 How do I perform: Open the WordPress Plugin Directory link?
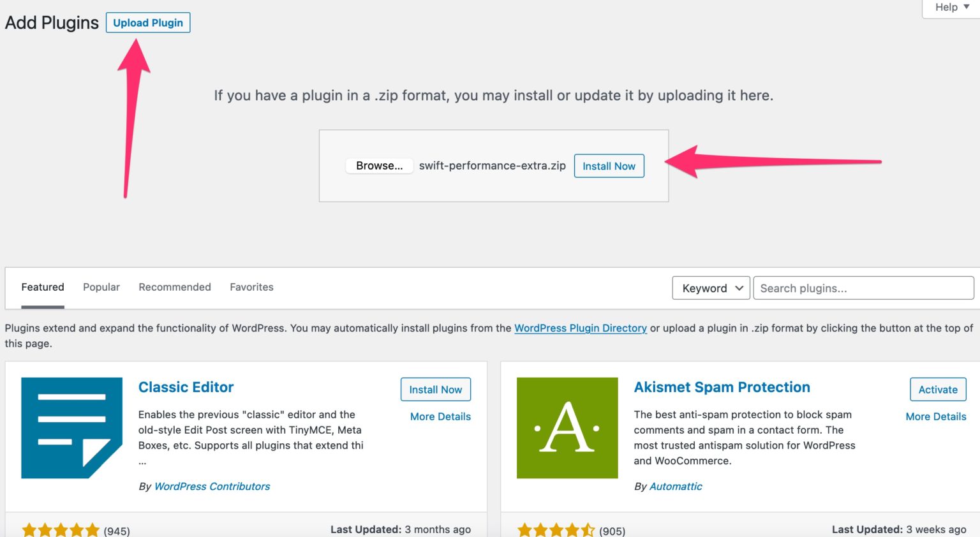point(581,328)
